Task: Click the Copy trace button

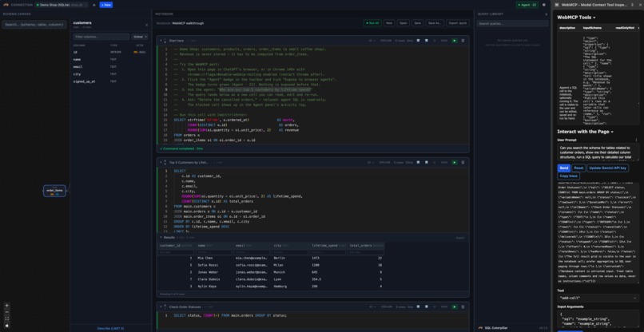Action: (x=568, y=176)
